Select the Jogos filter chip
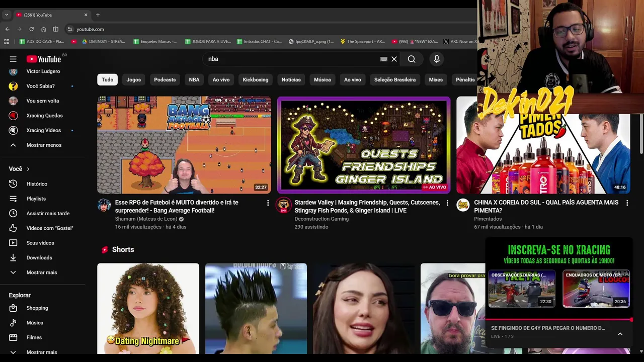Screen dimensions: 644x362 click(x=134, y=79)
